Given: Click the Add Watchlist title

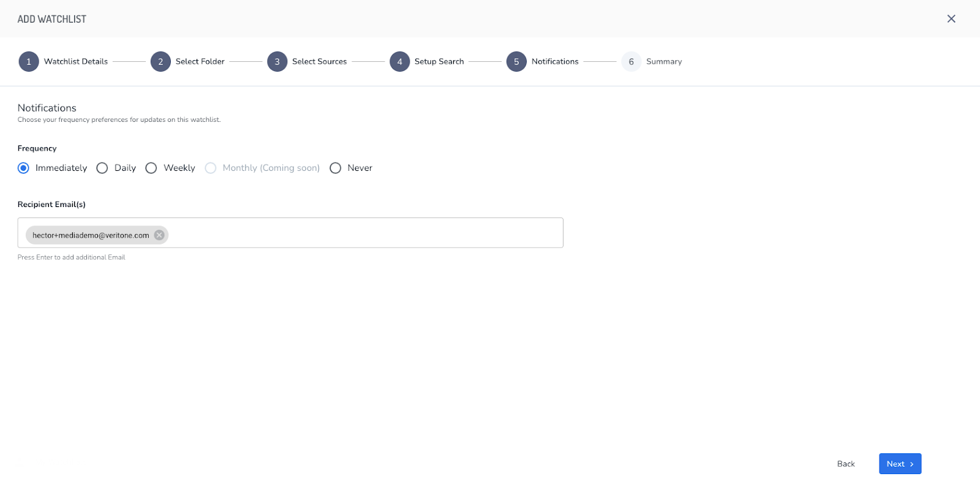Looking at the screenshot, I should coord(52,19).
